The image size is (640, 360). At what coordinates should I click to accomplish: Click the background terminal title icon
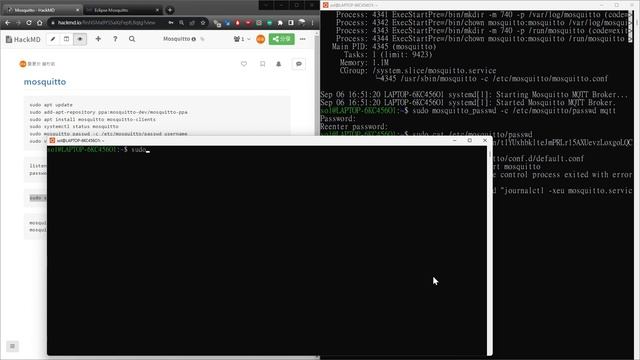tap(325, 5)
